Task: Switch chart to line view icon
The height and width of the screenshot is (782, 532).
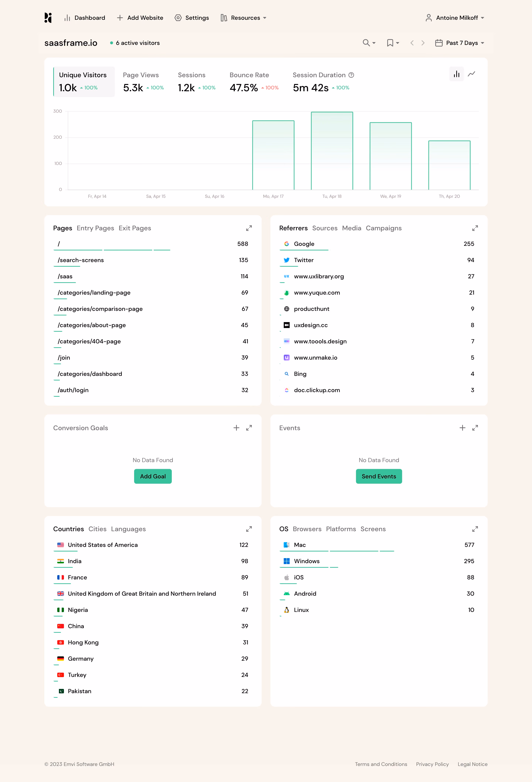Action: point(471,74)
